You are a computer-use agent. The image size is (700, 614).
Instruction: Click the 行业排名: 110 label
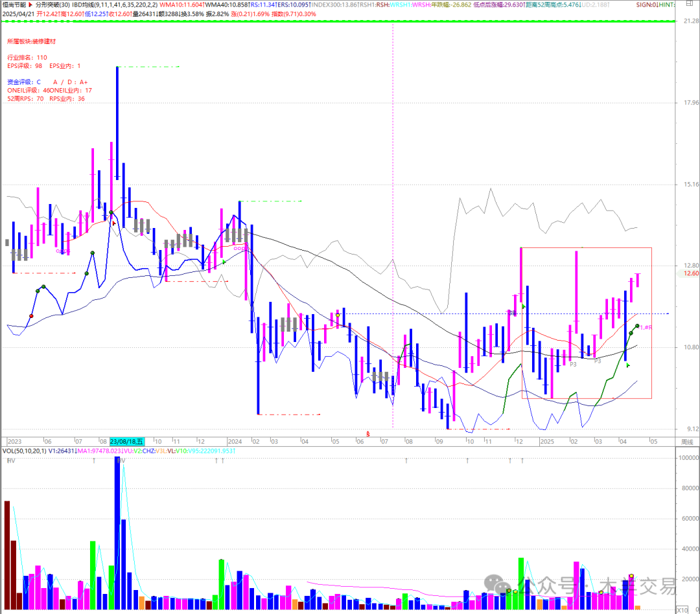coord(27,58)
